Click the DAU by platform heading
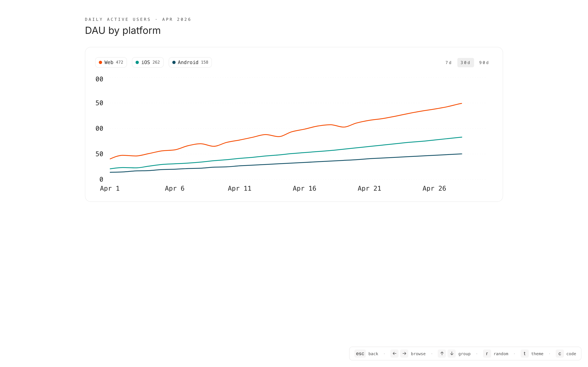588x367 pixels. pos(123,31)
